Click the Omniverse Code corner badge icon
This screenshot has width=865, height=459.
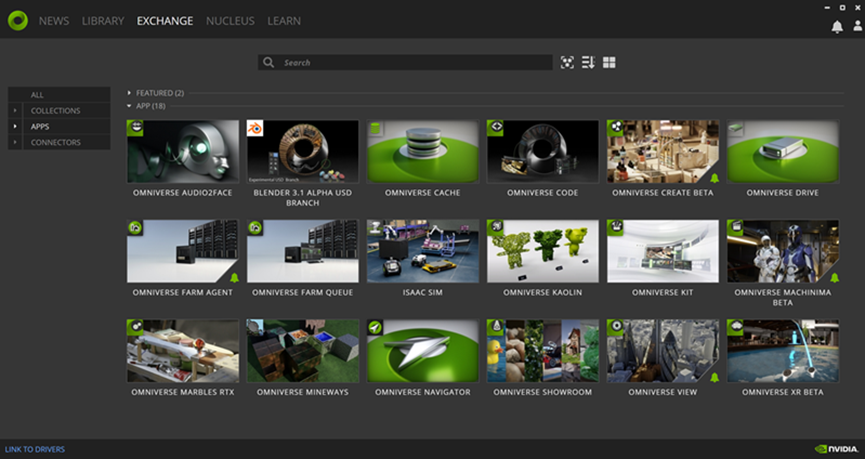coord(495,128)
